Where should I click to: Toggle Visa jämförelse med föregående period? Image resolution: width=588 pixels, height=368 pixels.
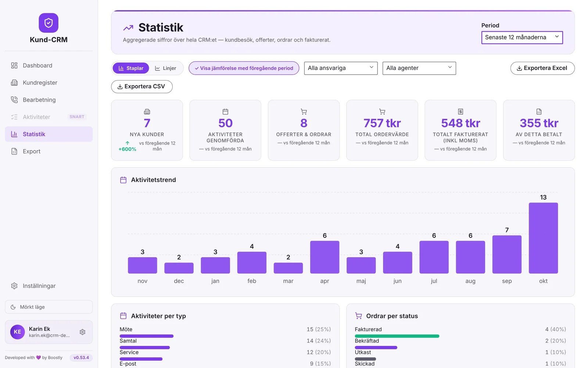pos(244,68)
